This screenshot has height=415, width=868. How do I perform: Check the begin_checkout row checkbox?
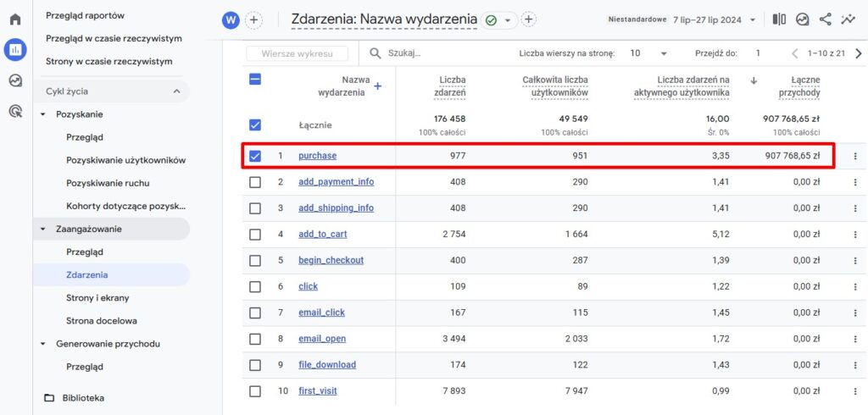[x=254, y=260]
